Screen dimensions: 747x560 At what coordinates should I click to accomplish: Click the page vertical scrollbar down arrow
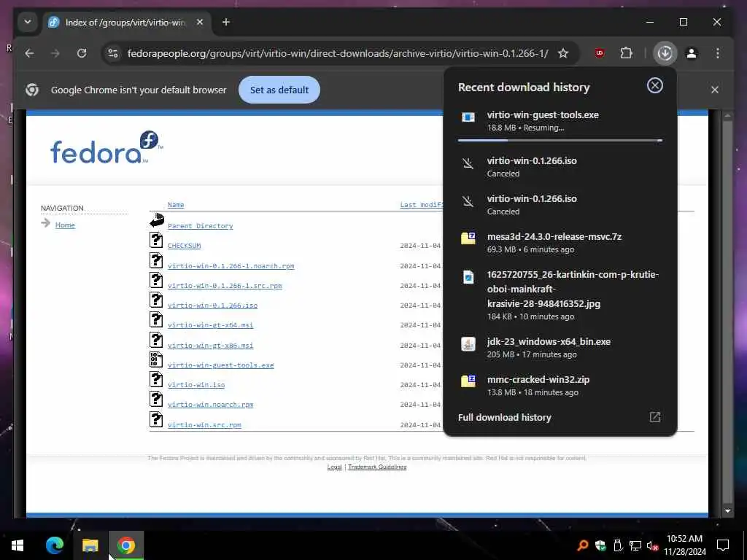tap(727, 511)
